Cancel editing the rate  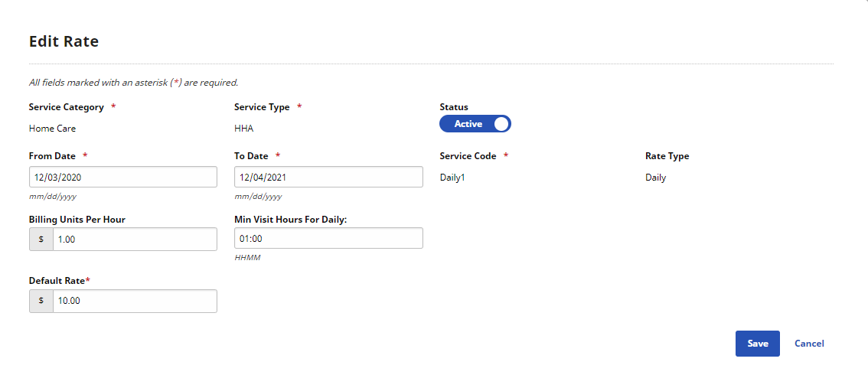tap(809, 344)
